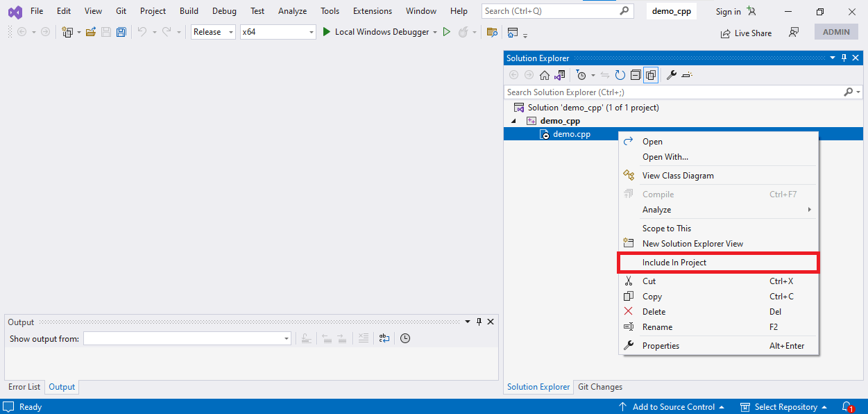The width and height of the screenshot is (868, 414).
Task: Click the Save All icon
Action: pos(121,32)
